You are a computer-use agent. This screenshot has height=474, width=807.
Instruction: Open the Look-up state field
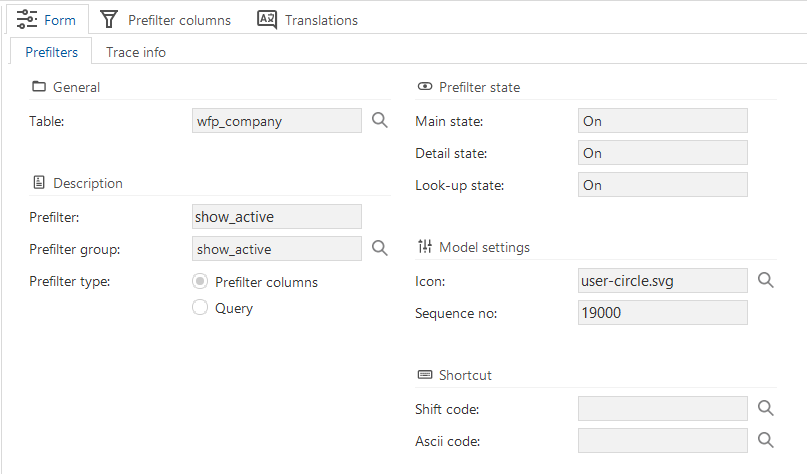tap(663, 185)
